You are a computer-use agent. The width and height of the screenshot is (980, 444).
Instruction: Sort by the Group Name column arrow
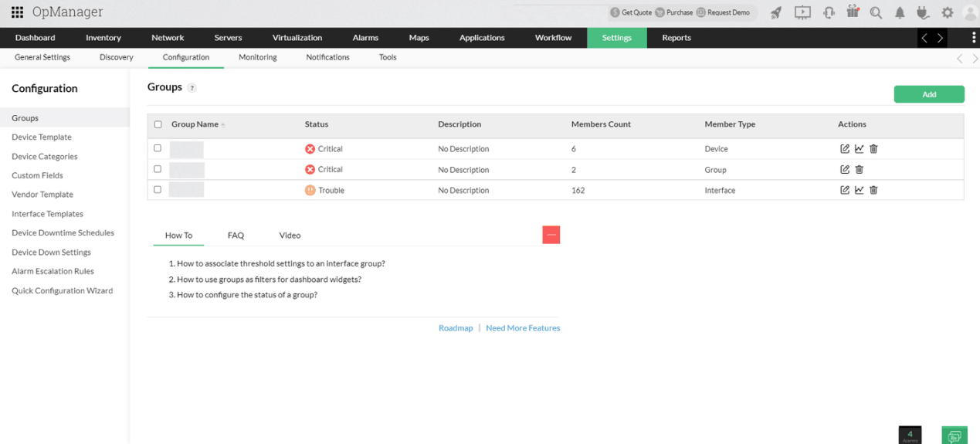(223, 125)
